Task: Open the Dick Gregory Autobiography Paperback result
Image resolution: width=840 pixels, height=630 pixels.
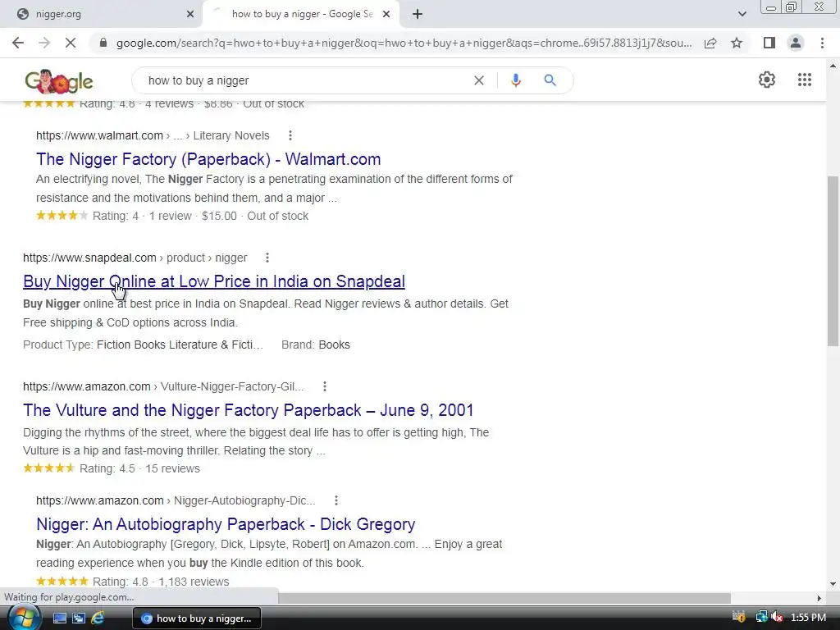Action: pyautogui.click(x=226, y=524)
